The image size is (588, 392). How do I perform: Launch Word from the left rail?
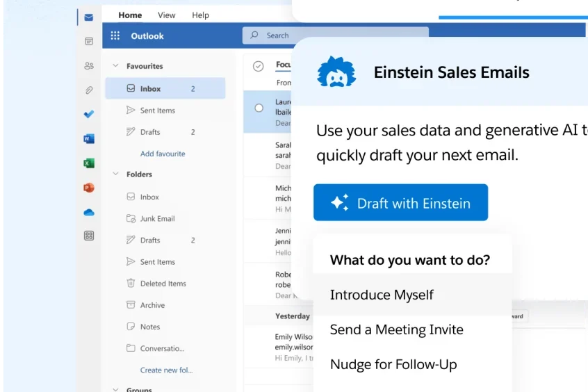[89, 139]
